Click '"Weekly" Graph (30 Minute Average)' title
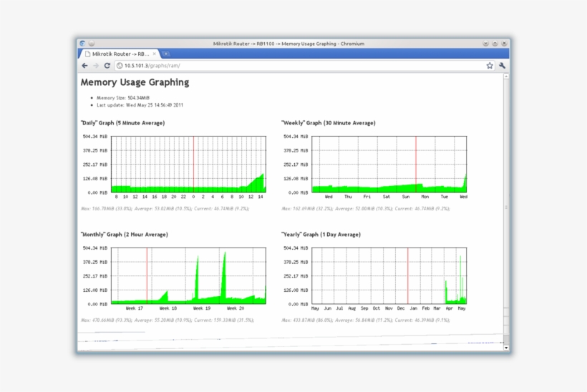This screenshot has height=392, width=587. click(x=329, y=123)
